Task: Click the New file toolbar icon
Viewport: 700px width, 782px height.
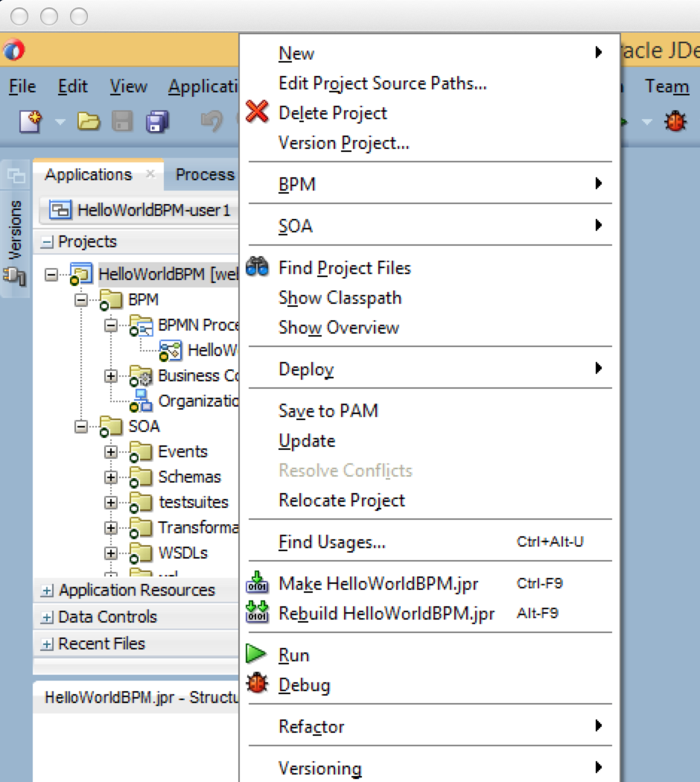Action: [x=31, y=121]
